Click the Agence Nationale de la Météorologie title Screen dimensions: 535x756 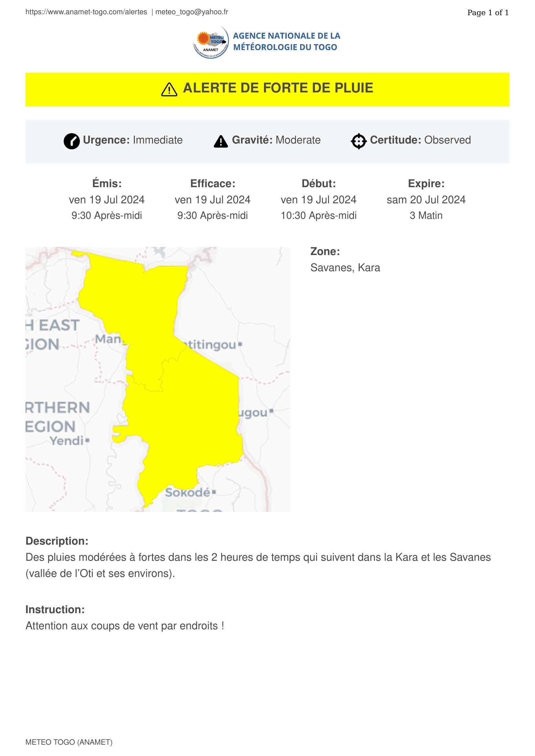click(286, 41)
